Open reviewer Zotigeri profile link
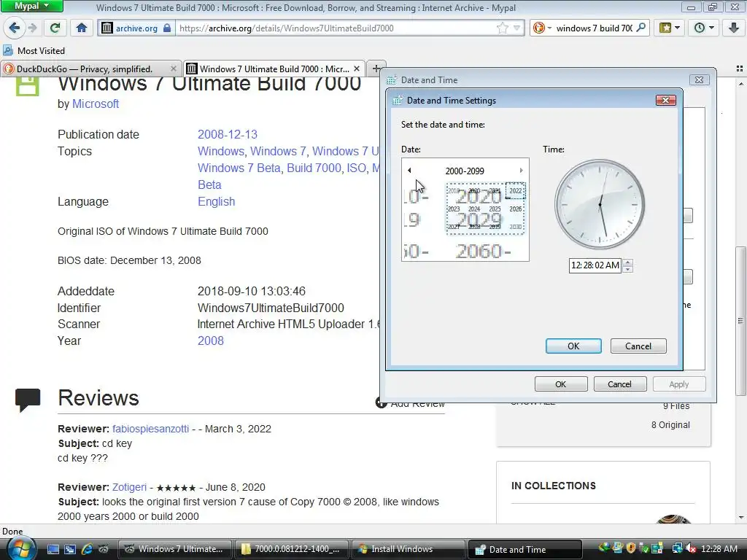747x560 pixels. (130, 487)
